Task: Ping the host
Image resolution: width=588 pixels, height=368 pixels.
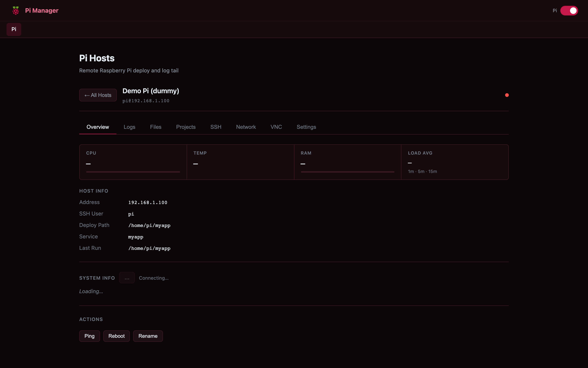Action: pos(89,336)
